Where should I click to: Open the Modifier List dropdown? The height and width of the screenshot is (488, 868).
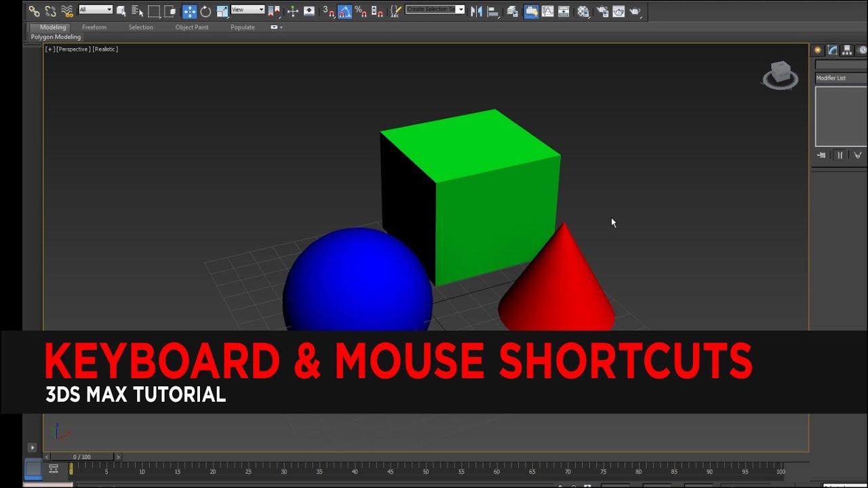pos(842,78)
